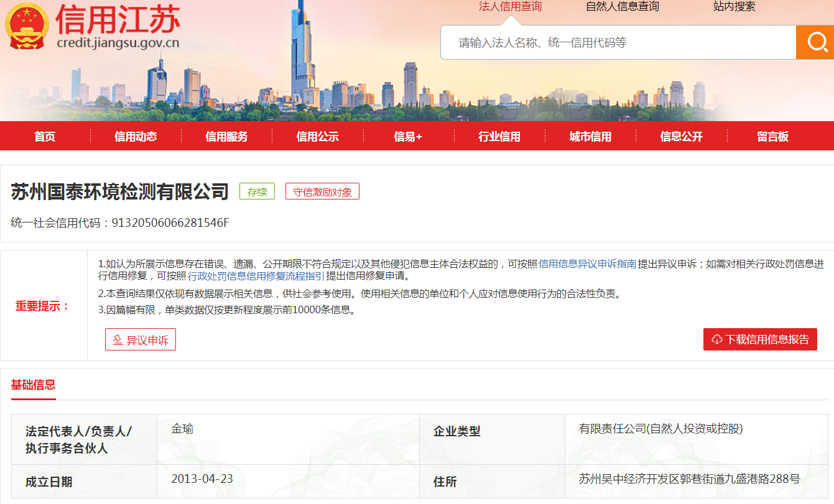
Task: Open the 城市信用 menu item
Action: pyautogui.click(x=590, y=137)
